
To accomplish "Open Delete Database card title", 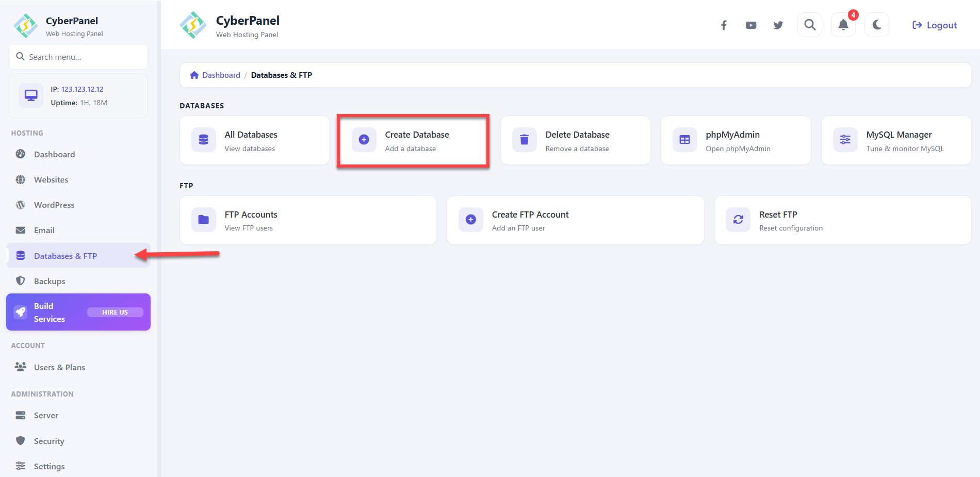I will coord(577,135).
